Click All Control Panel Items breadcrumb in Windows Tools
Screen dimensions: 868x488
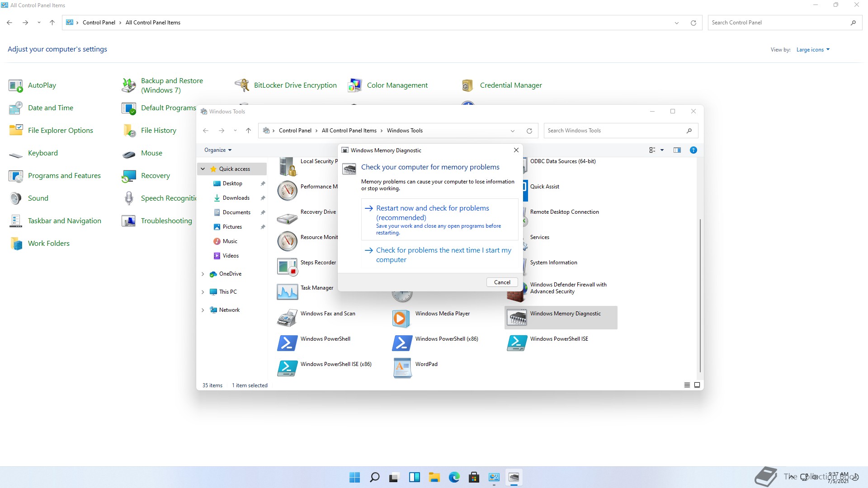point(349,131)
